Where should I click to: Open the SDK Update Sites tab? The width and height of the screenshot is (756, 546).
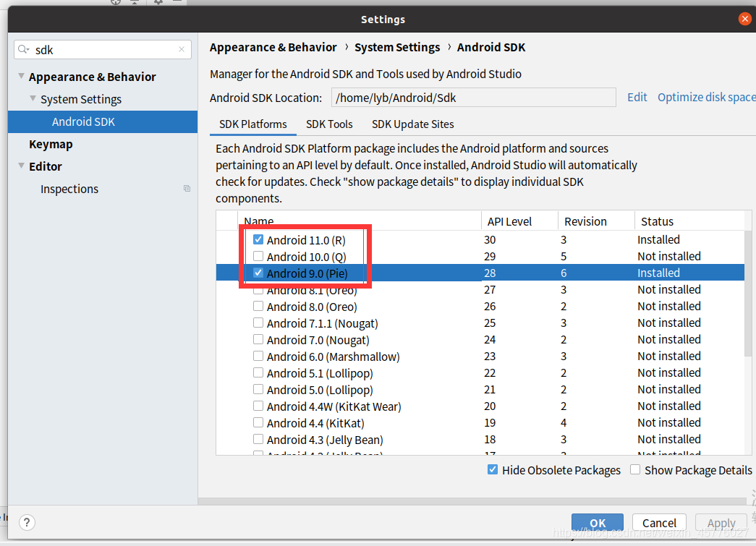[x=412, y=124]
